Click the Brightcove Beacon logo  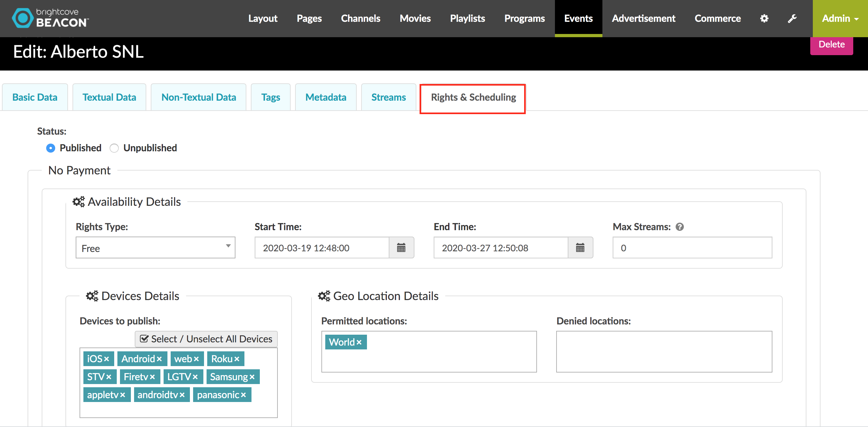tap(51, 18)
